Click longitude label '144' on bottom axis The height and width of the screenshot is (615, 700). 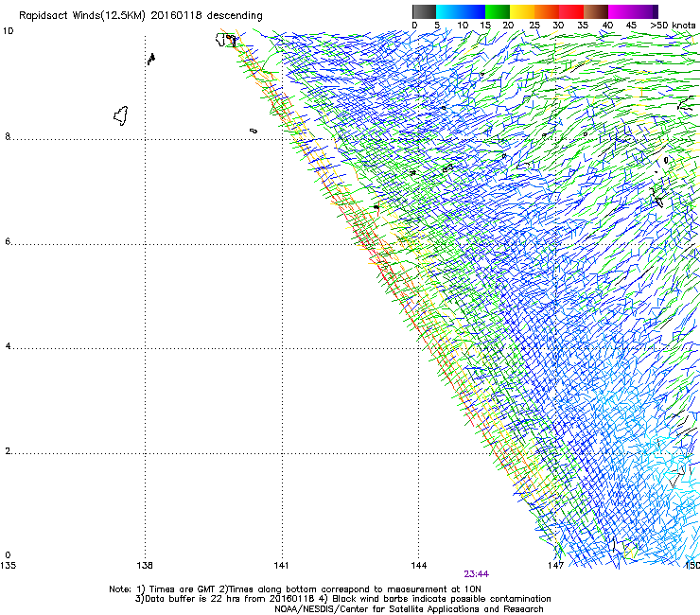pyautogui.click(x=419, y=566)
